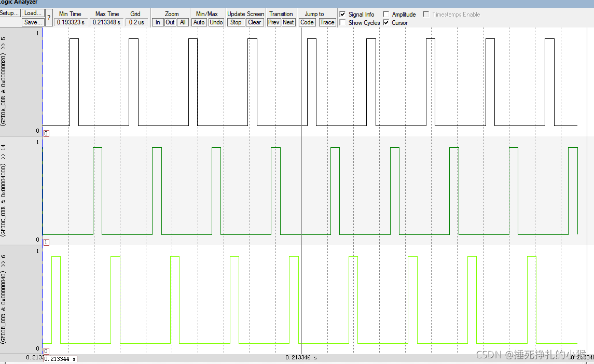594x364 pixels.
Task: Click the GPIOC signal value box showing 1
Action: tap(46, 242)
